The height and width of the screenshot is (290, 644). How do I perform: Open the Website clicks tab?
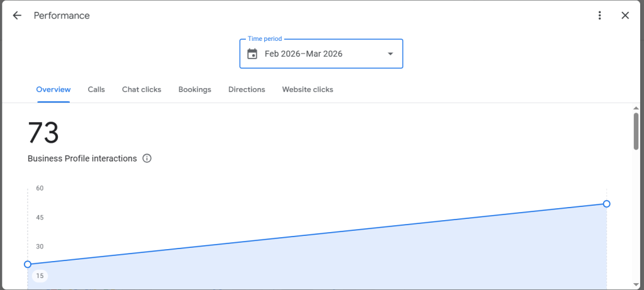(308, 89)
